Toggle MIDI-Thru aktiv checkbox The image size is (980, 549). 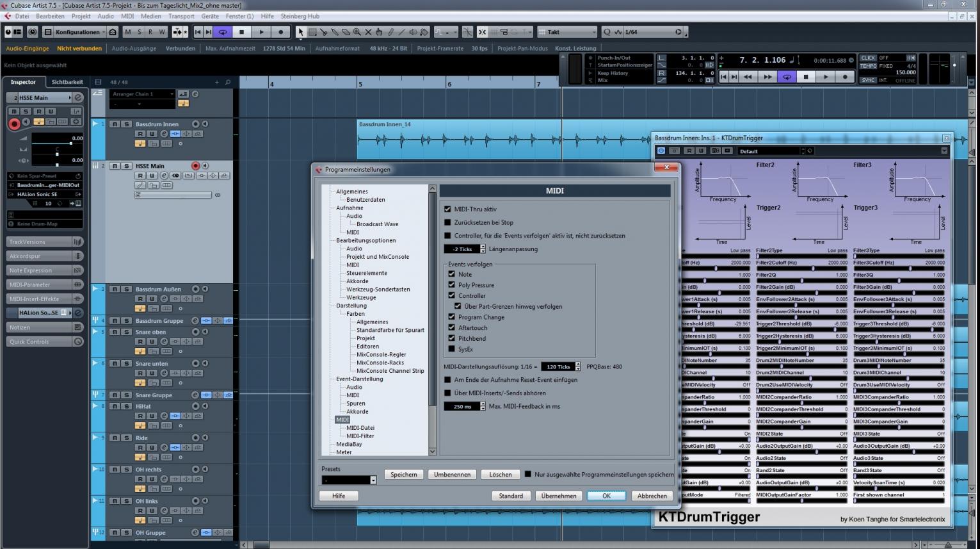click(x=447, y=209)
